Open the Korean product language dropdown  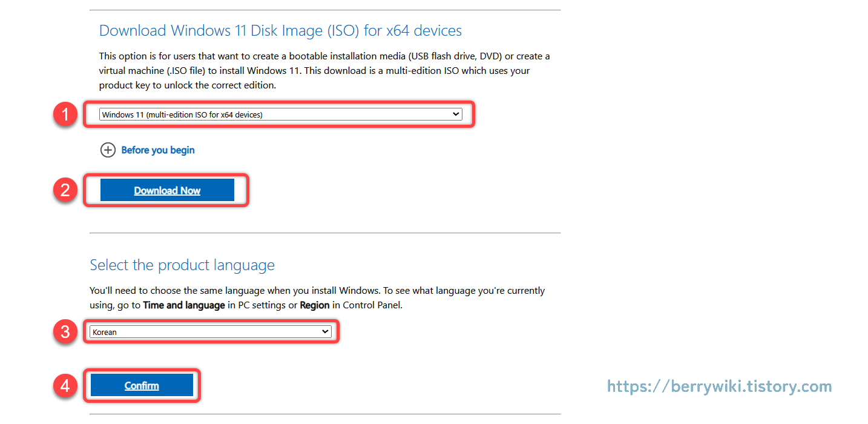pyautogui.click(x=211, y=332)
